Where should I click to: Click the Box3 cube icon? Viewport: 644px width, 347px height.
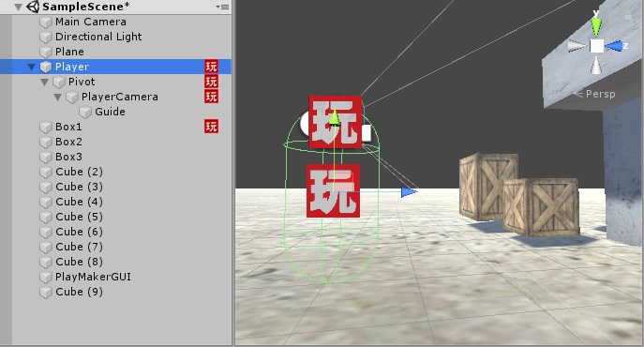pos(46,157)
